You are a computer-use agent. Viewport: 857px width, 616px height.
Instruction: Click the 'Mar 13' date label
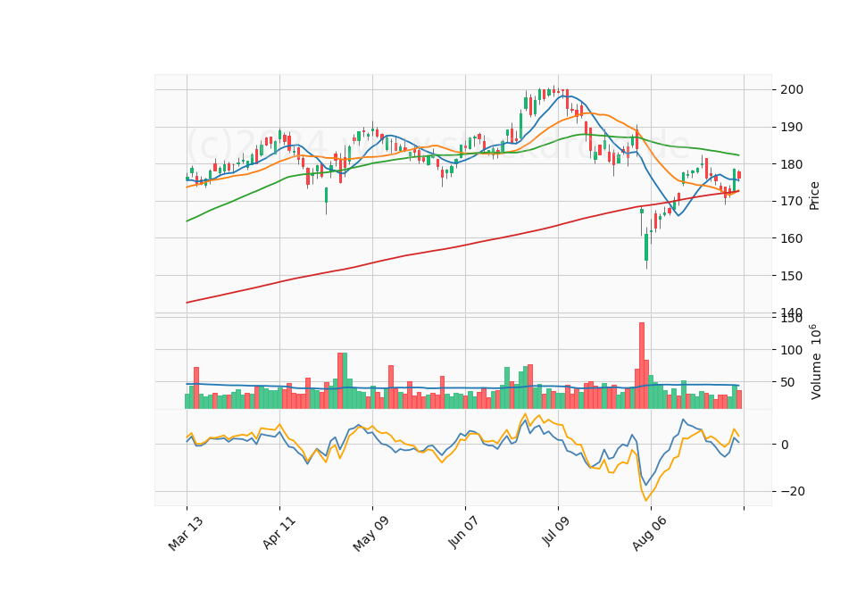pos(186,534)
